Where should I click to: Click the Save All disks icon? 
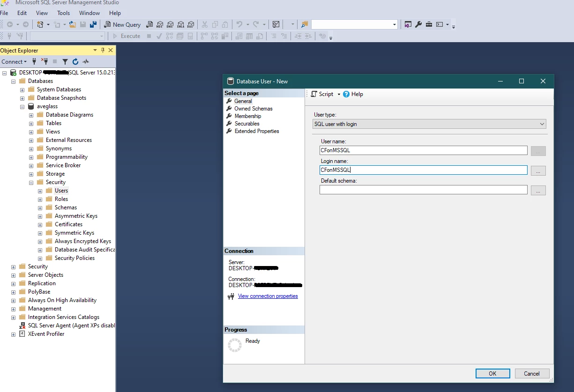coord(93,24)
